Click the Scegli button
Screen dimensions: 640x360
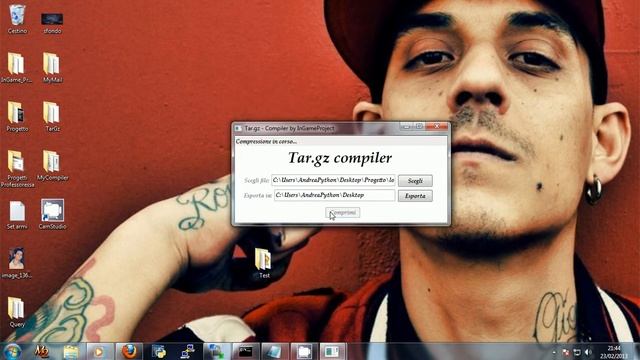point(415,181)
